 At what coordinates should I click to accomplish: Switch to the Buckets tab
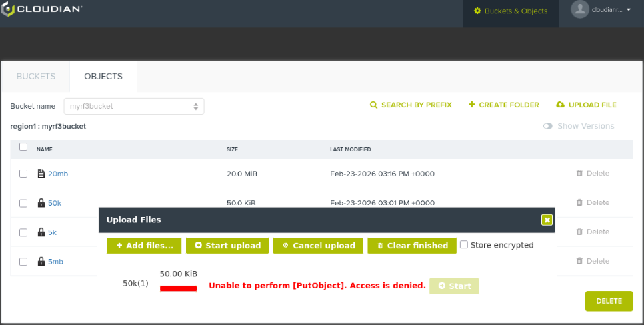click(36, 77)
